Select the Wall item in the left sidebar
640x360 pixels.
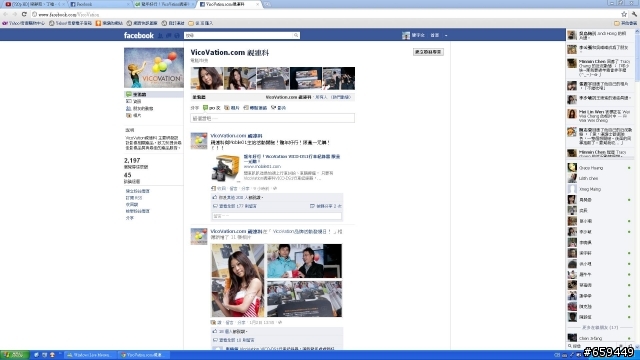pos(154,94)
